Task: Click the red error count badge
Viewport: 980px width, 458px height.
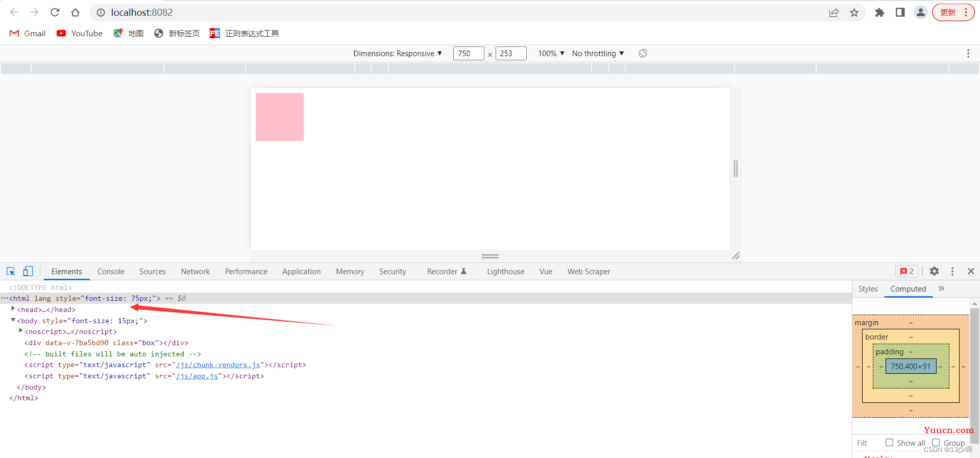Action: 906,271
